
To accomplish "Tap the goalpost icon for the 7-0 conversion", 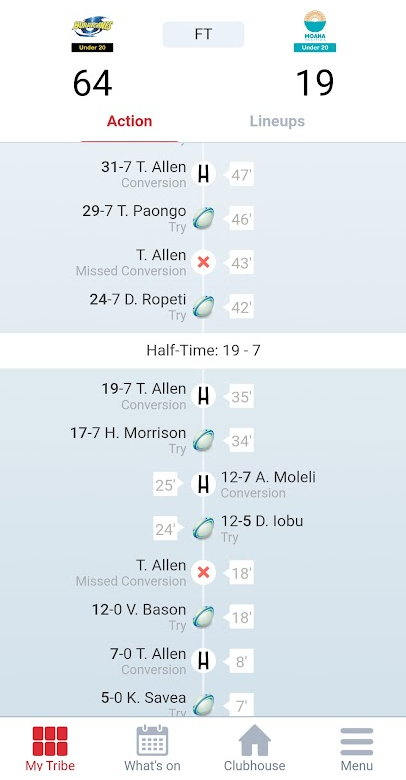I will coord(203,661).
